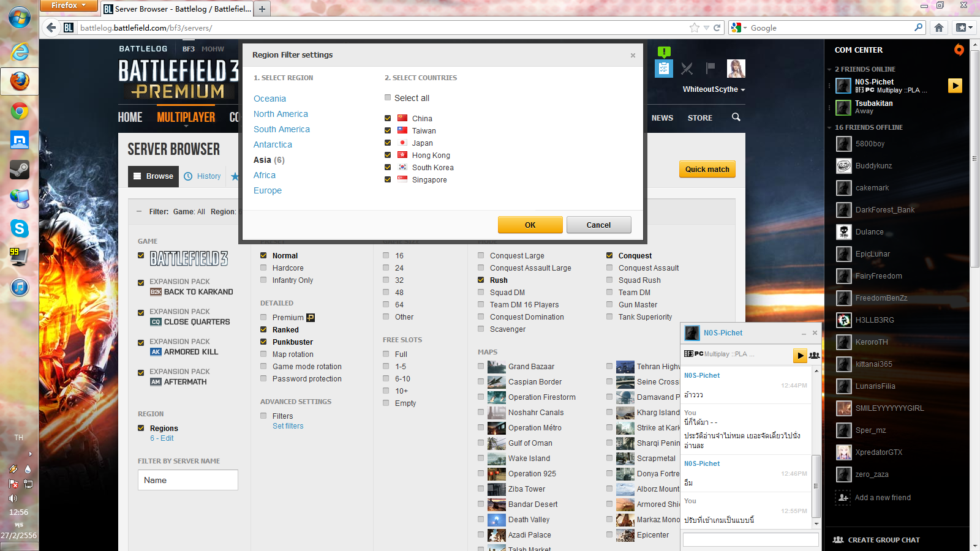Open the Firefox bookmarks menu dropdown
The width and height of the screenshot is (980, 551).
click(x=965, y=28)
